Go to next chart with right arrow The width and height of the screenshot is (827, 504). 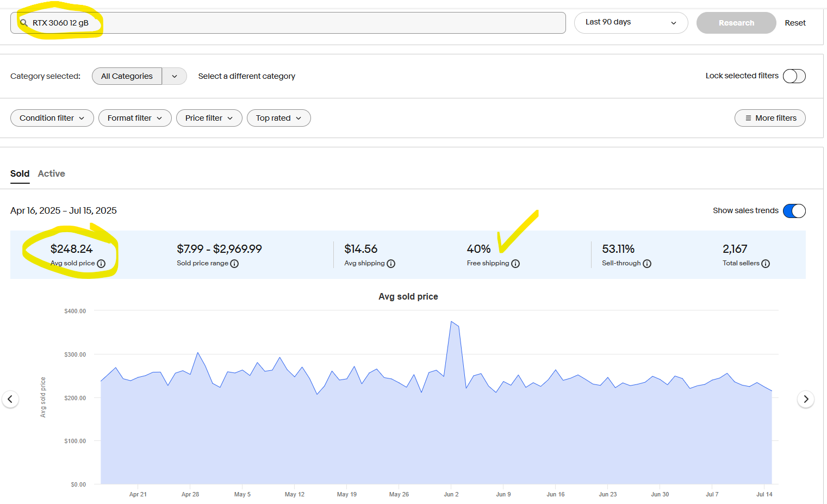(x=806, y=399)
